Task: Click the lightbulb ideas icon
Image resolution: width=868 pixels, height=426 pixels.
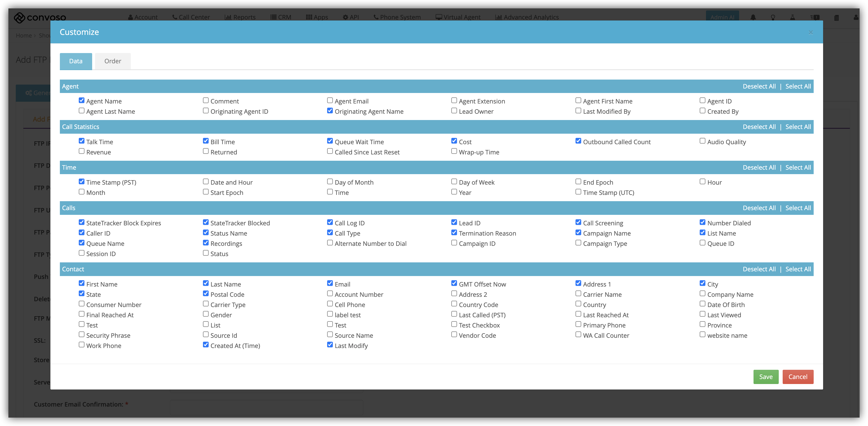Action: [773, 17]
